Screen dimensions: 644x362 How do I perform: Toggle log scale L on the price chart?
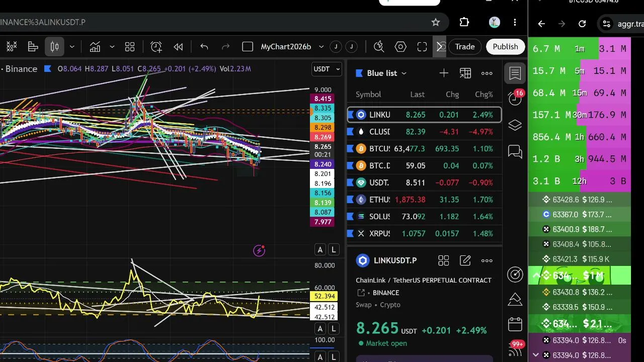[x=333, y=249]
